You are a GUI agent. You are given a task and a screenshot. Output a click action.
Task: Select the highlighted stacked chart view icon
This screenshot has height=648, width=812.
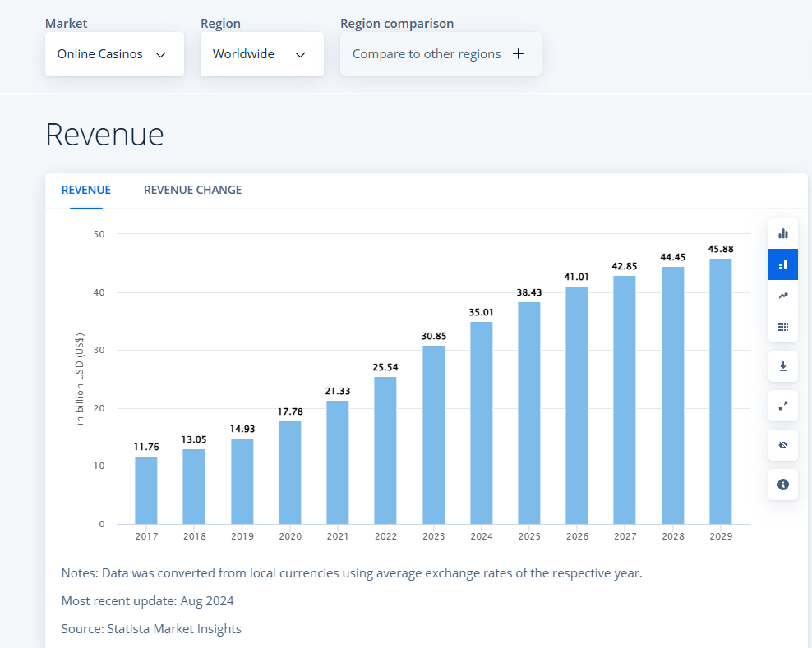click(x=782, y=264)
